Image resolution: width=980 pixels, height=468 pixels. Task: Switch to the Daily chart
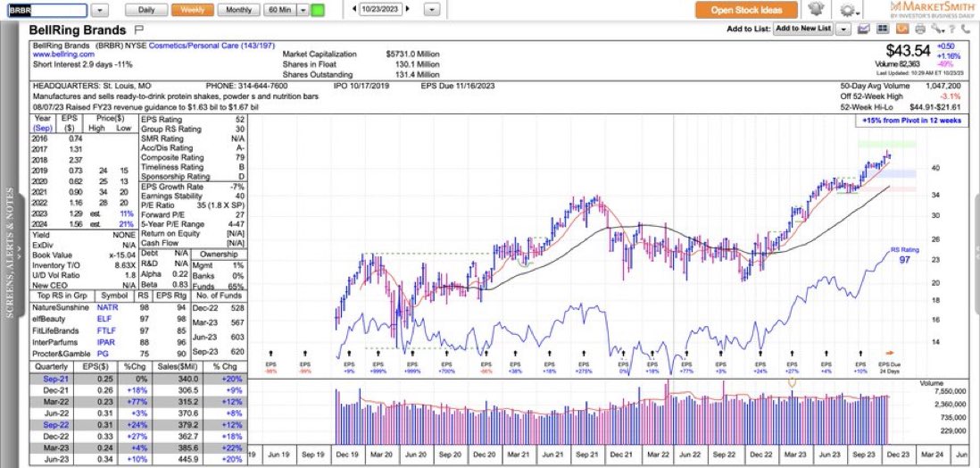click(146, 10)
